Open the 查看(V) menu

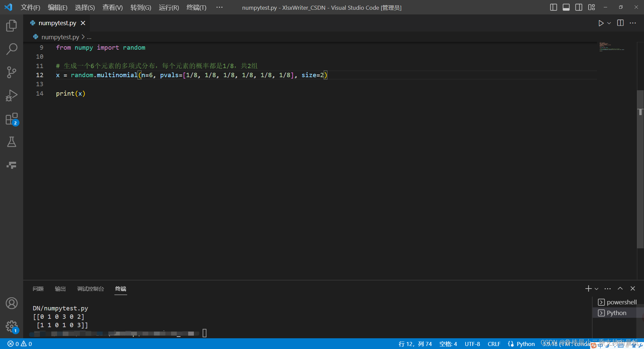pos(112,7)
